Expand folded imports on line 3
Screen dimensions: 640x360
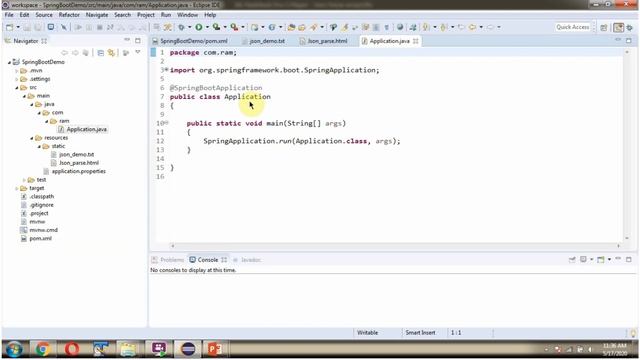[x=167, y=70]
